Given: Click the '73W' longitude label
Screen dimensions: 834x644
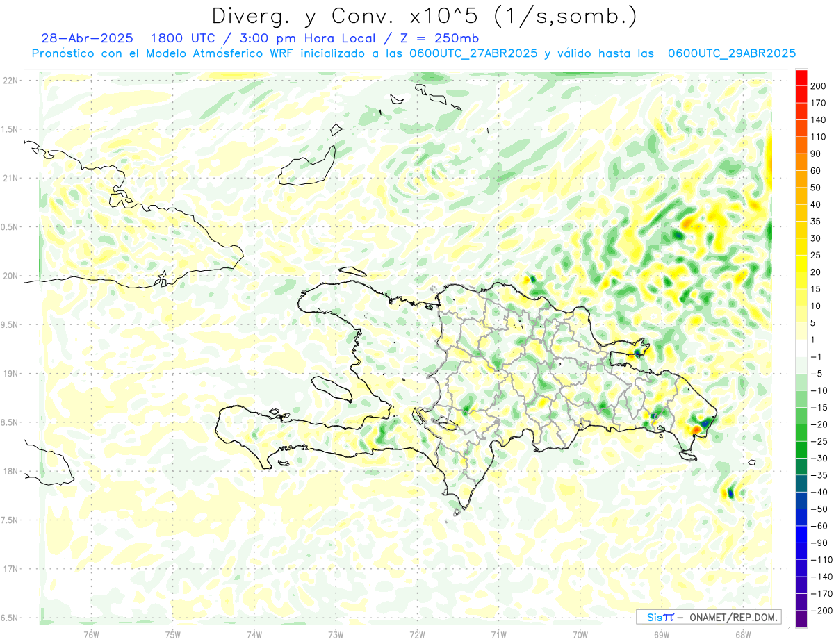Looking at the screenshot, I should [336, 634].
